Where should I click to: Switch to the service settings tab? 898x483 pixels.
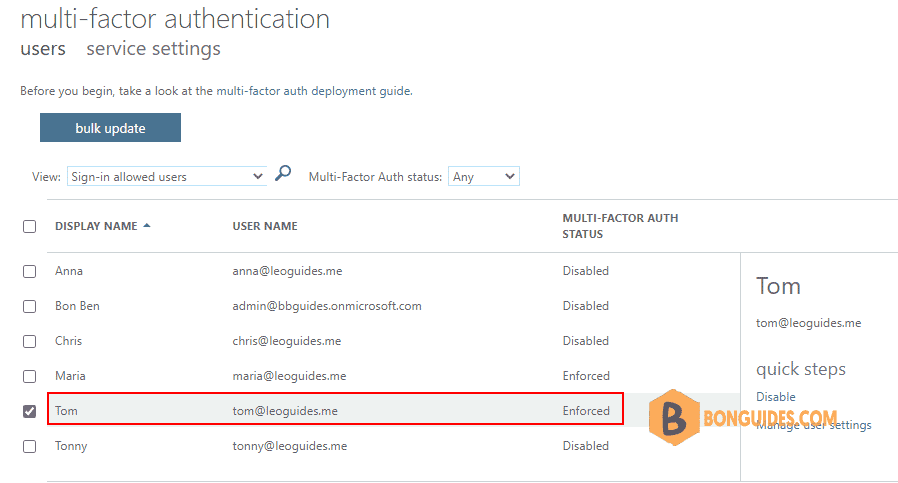[x=153, y=49]
